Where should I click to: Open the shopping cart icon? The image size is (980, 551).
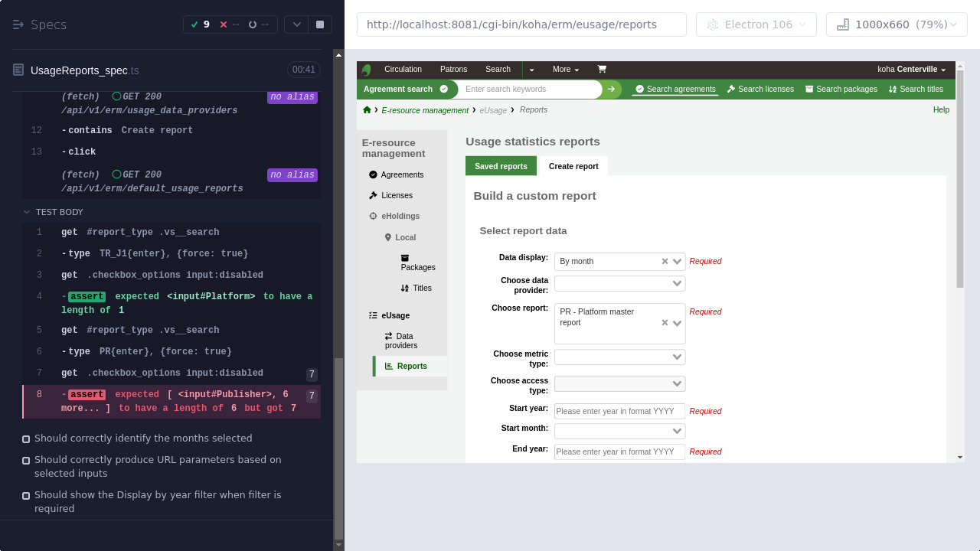(x=602, y=69)
